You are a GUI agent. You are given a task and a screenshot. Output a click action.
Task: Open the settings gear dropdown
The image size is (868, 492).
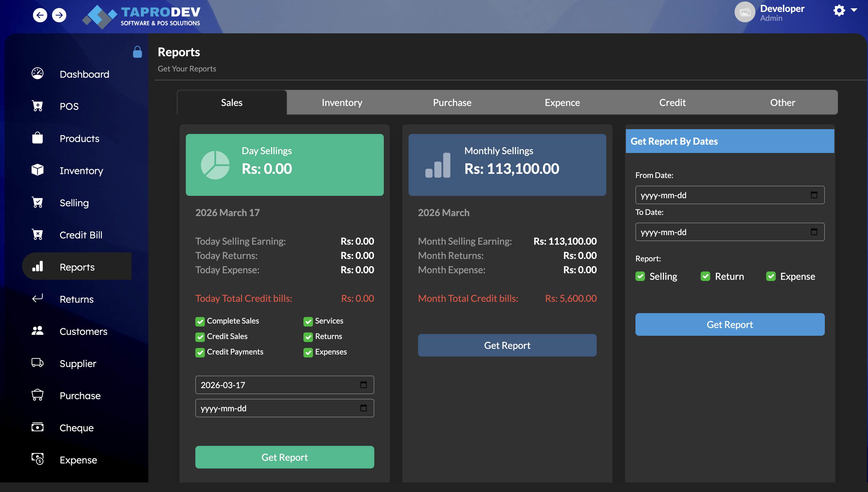coord(840,11)
